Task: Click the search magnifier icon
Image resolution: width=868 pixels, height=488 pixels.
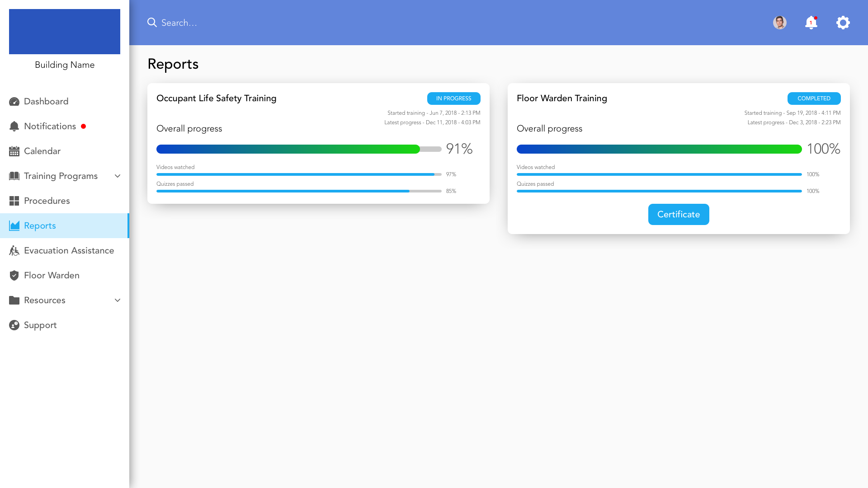Action: coord(152,23)
